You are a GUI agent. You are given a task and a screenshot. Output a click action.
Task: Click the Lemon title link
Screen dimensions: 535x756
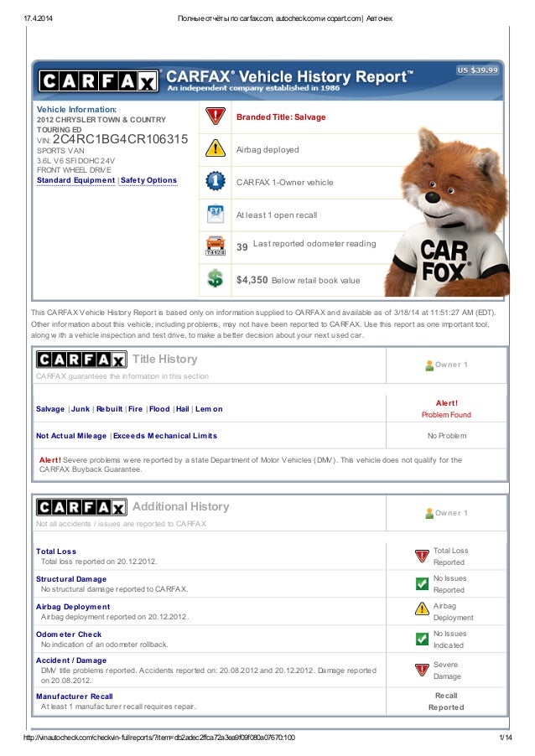click(209, 409)
